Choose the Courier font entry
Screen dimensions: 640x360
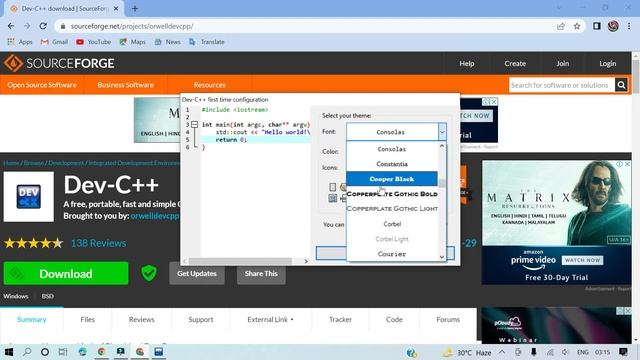[x=392, y=254]
